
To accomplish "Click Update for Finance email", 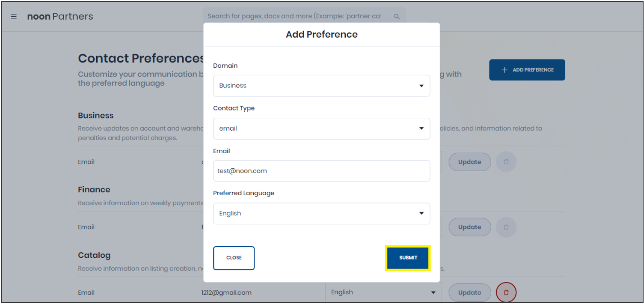I will (469, 227).
